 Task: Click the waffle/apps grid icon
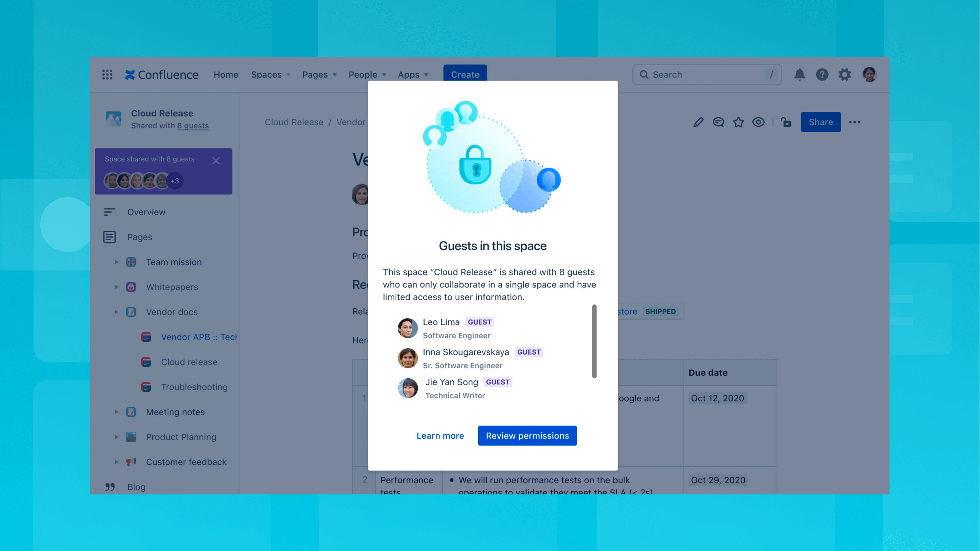tap(108, 75)
